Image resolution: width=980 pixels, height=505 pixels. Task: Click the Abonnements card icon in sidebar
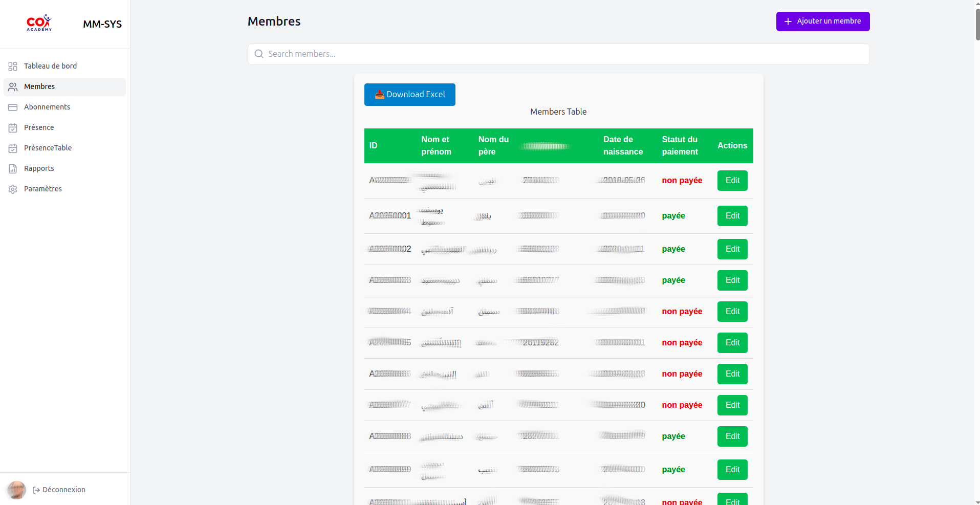[x=13, y=107]
